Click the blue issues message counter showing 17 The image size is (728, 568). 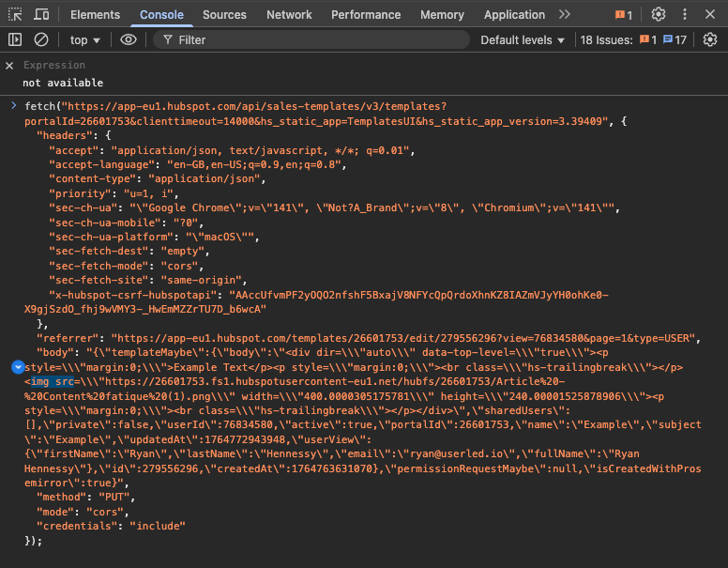click(675, 40)
